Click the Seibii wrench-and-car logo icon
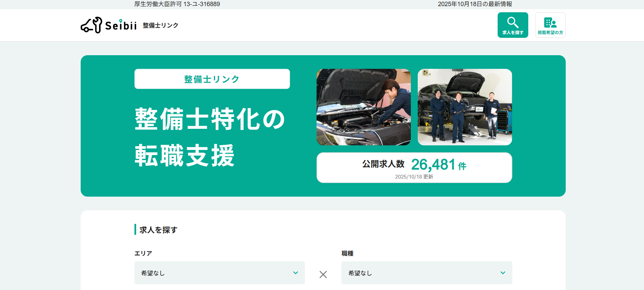The image size is (644, 290). (x=91, y=25)
